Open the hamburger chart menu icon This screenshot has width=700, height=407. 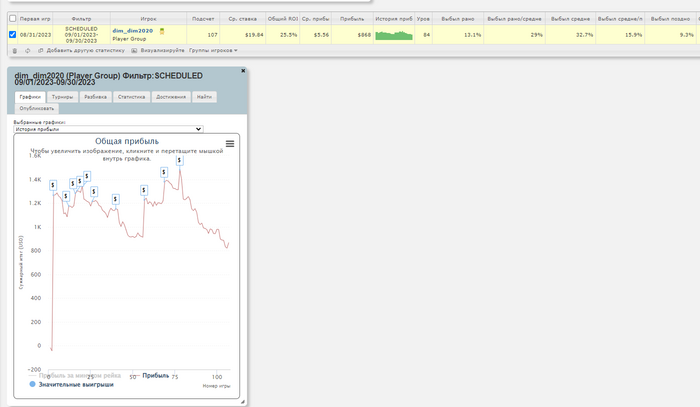tap(230, 144)
